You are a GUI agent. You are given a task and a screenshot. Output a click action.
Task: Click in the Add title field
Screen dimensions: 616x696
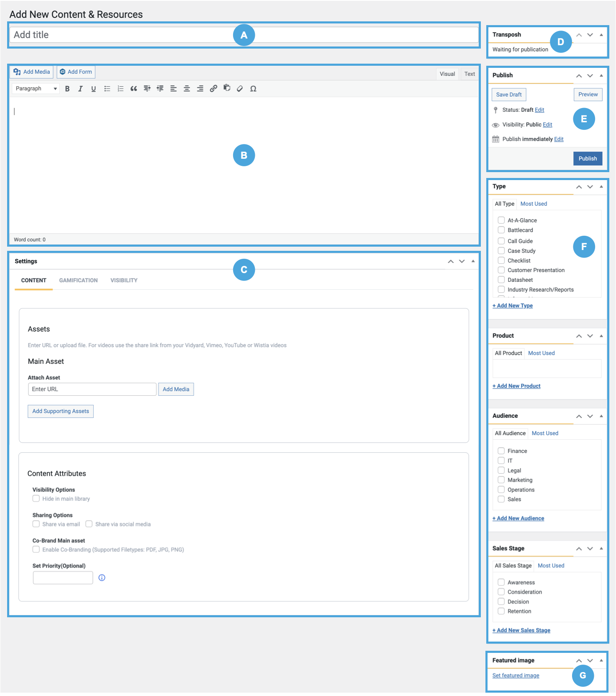[x=244, y=35]
